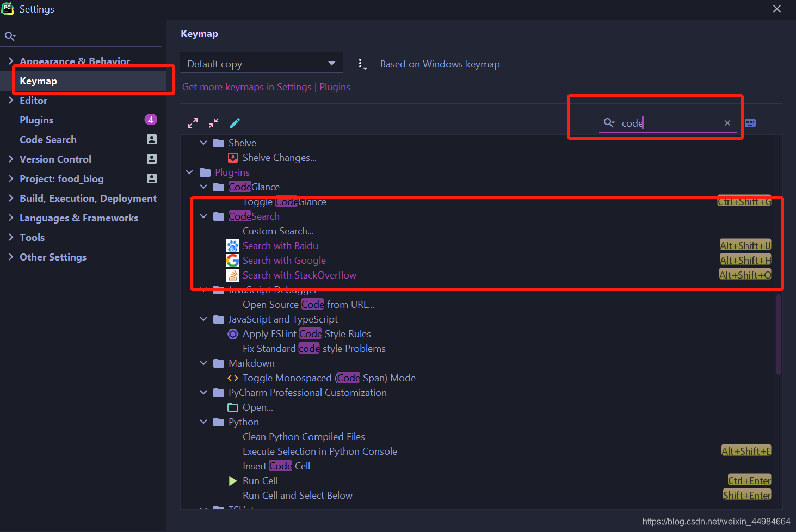Click the PyCharm logo in title bar
This screenshot has width=796, height=532.
8,9
